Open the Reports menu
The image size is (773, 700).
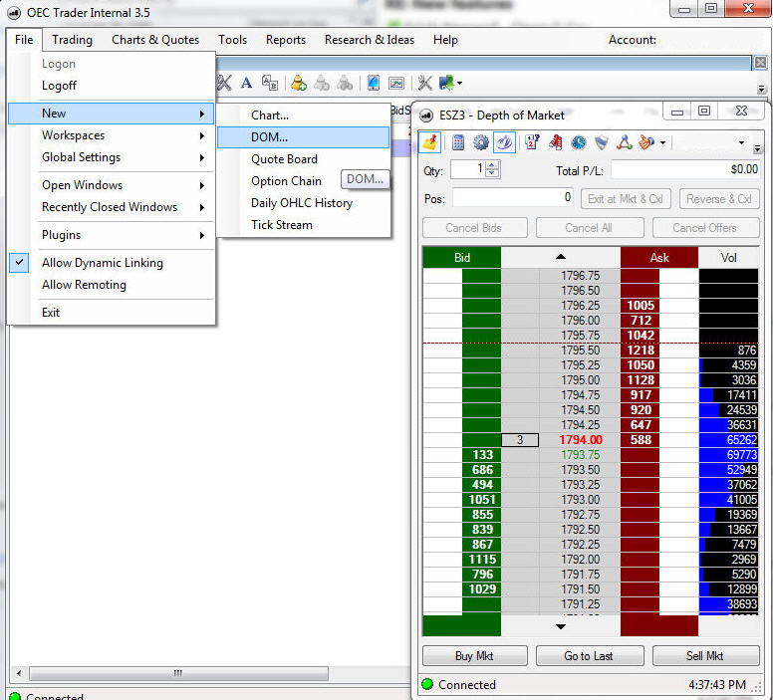286,40
